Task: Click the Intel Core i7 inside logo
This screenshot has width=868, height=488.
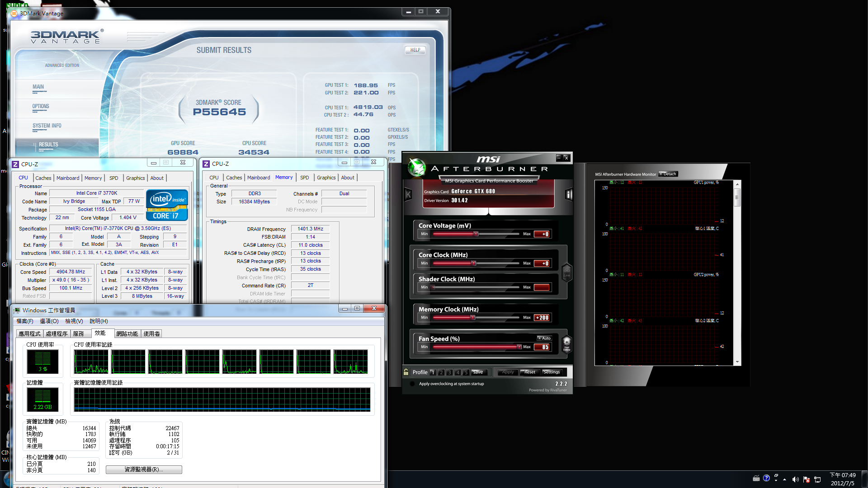Action: [167, 205]
